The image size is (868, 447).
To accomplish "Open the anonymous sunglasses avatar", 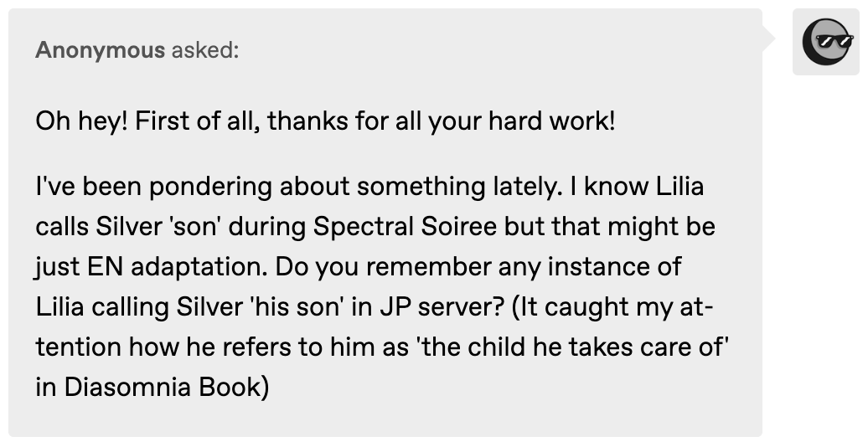I will 827,42.
